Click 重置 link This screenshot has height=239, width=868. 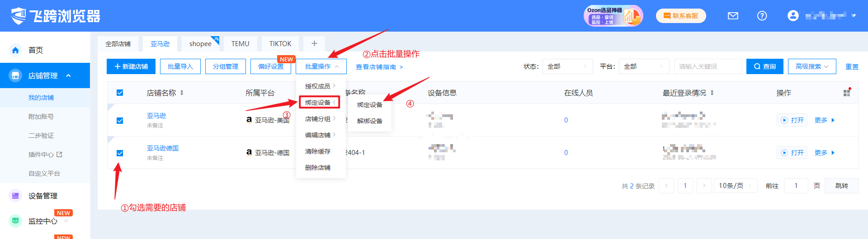point(852,66)
